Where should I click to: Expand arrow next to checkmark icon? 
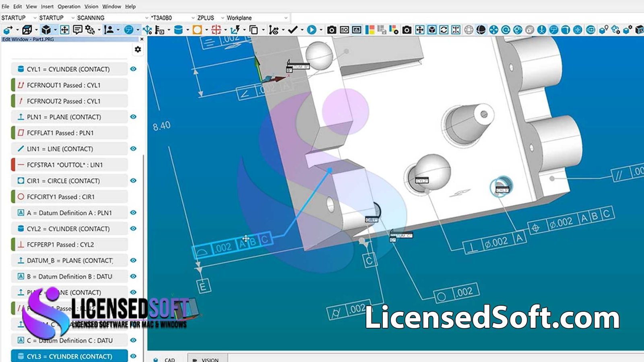[302, 30]
